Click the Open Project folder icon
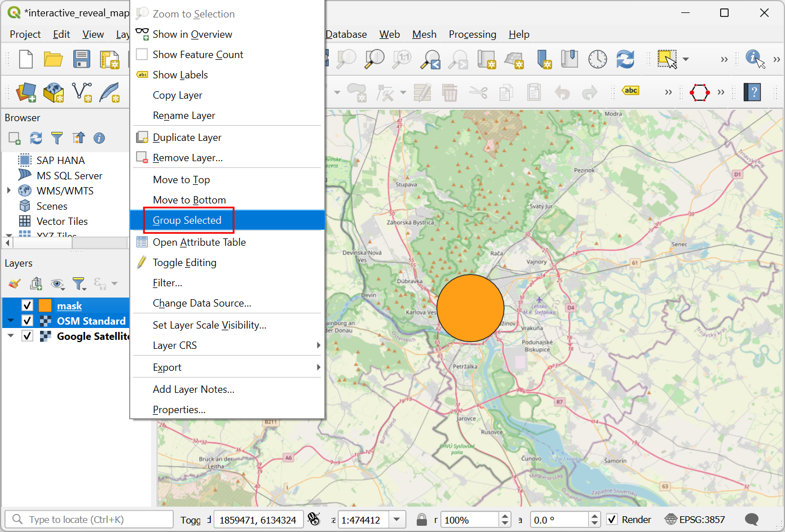This screenshot has height=532, width=785. pyautogui.click(x=54, y=59)
